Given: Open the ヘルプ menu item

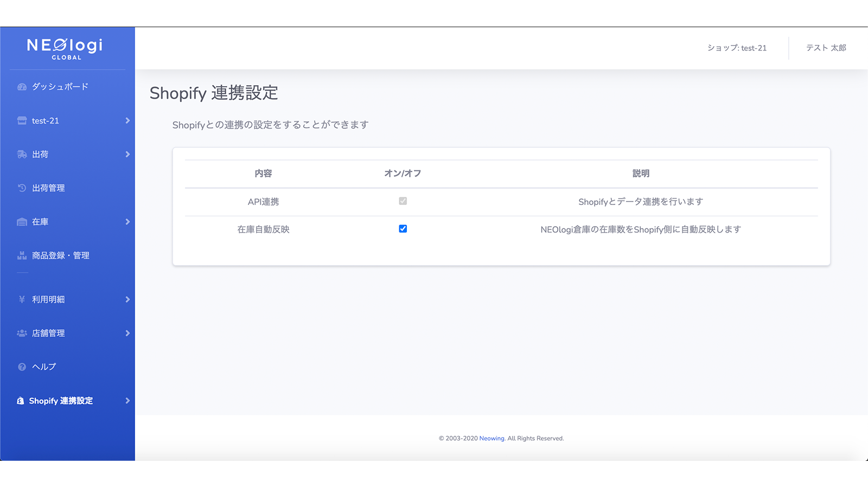Looking at the screenshot, I should click(43, 367).
